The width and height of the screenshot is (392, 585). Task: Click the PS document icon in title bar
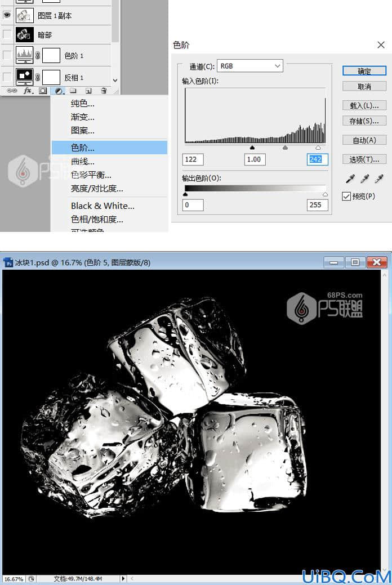click(x=8, y=262)
